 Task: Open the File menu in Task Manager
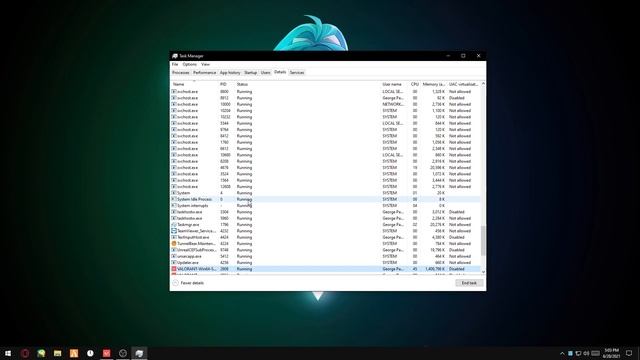click(175, 64)
